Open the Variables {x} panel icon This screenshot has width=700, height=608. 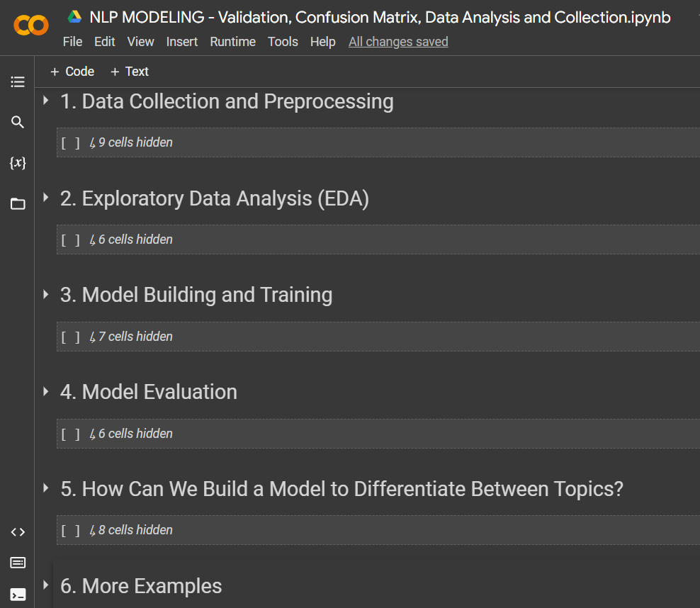point(18,163)
